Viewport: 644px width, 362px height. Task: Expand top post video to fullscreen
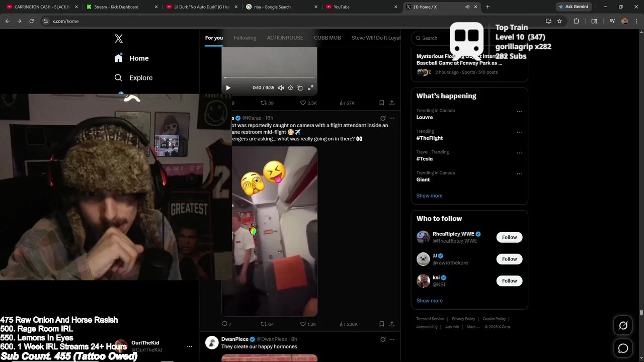310,88
